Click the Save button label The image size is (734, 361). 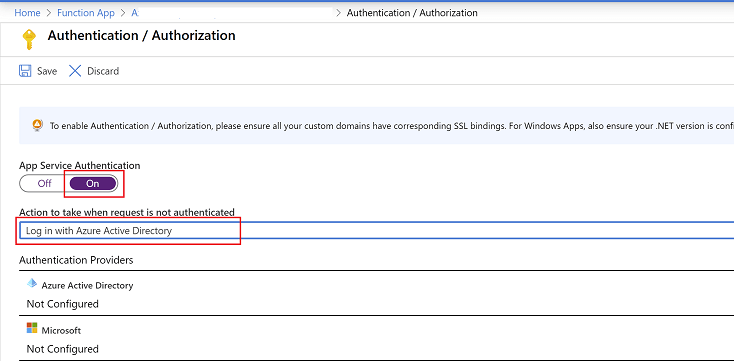pyautogui.click(x=47, y=71)
